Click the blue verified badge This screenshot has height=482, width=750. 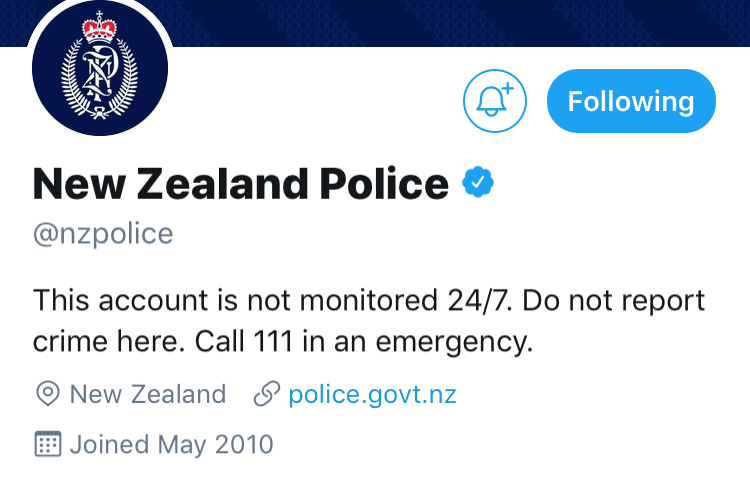pyautogui.click(x=478, y=182)
